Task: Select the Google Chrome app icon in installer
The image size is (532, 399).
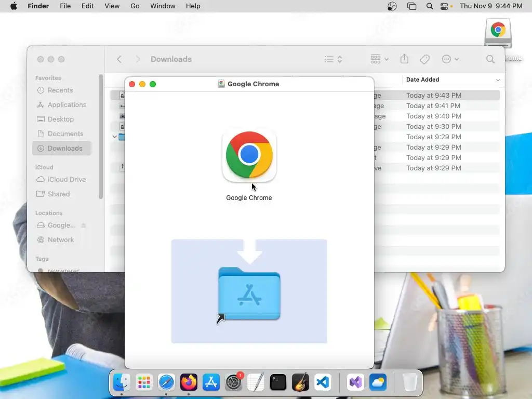Action: pos(249,155)
